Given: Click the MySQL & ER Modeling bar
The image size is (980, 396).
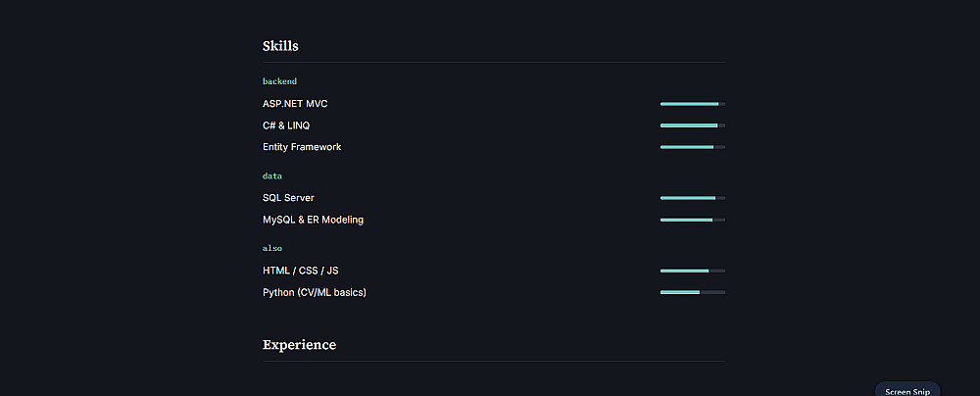Looking at the screenshot, I should [693, 220].
